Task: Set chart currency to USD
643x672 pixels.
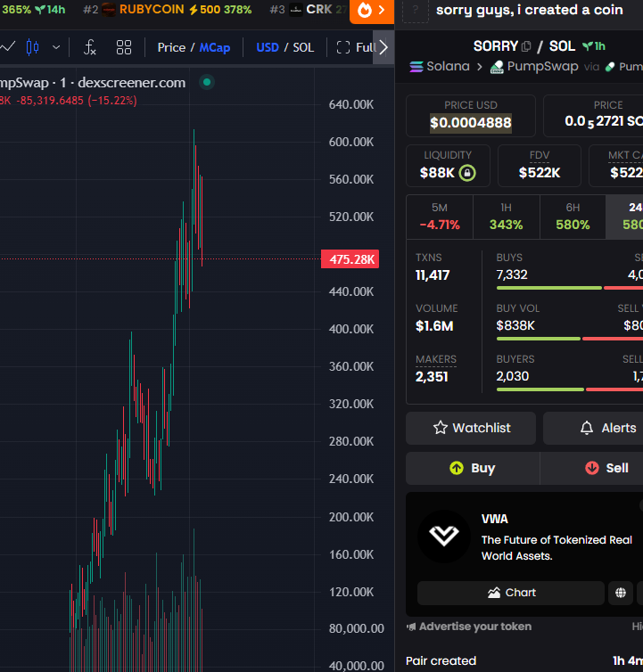Action: (x=268, y=47)
